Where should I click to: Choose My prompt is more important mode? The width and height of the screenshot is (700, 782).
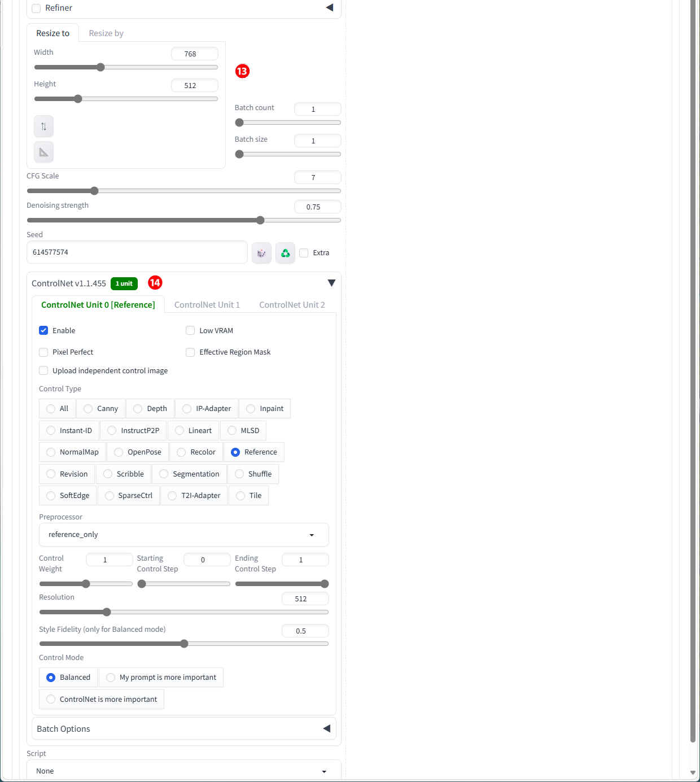pos(111,678)
